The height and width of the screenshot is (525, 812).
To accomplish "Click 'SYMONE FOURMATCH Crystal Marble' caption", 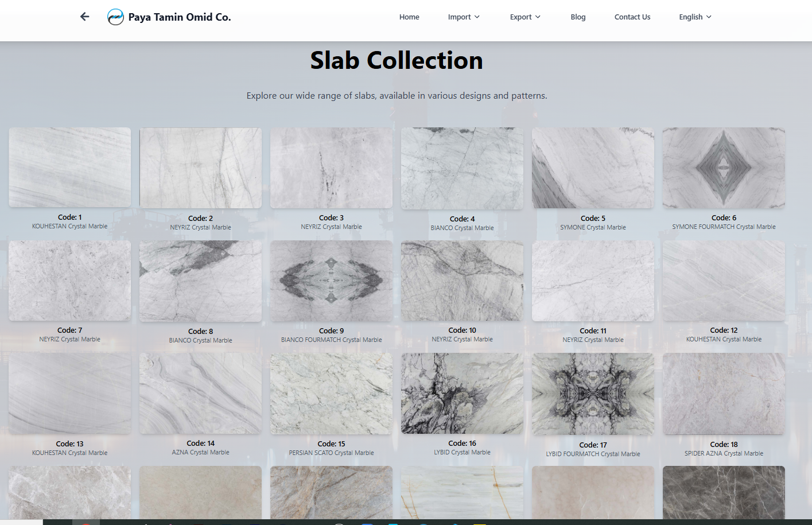I will [724, 227].
